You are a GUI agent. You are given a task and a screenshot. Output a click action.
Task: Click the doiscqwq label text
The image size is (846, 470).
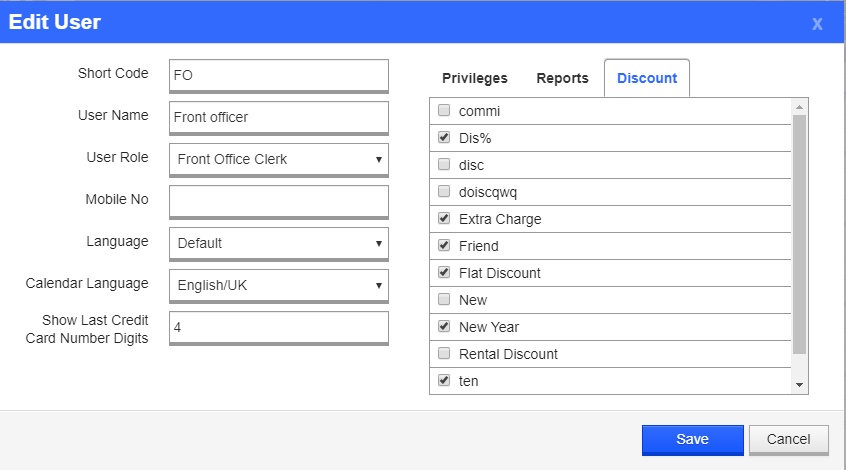pos(488,192)
